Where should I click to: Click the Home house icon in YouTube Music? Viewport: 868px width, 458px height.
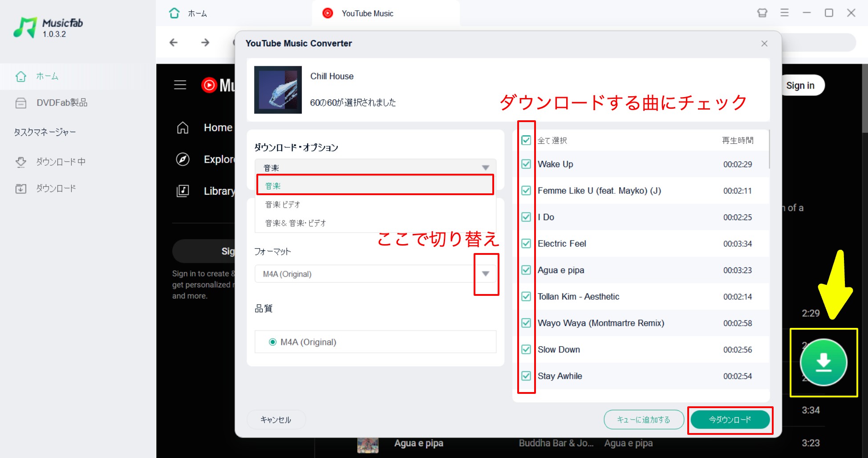(183, 128)
